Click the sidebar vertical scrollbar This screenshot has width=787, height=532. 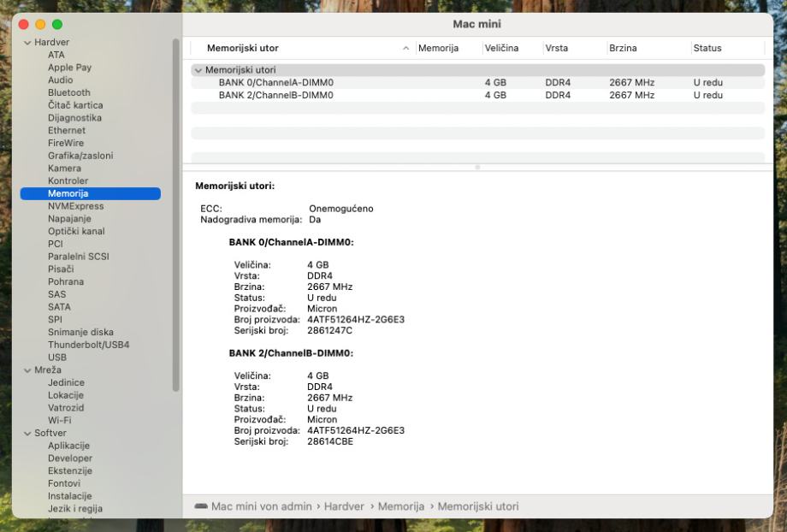(x=176, y=214)
